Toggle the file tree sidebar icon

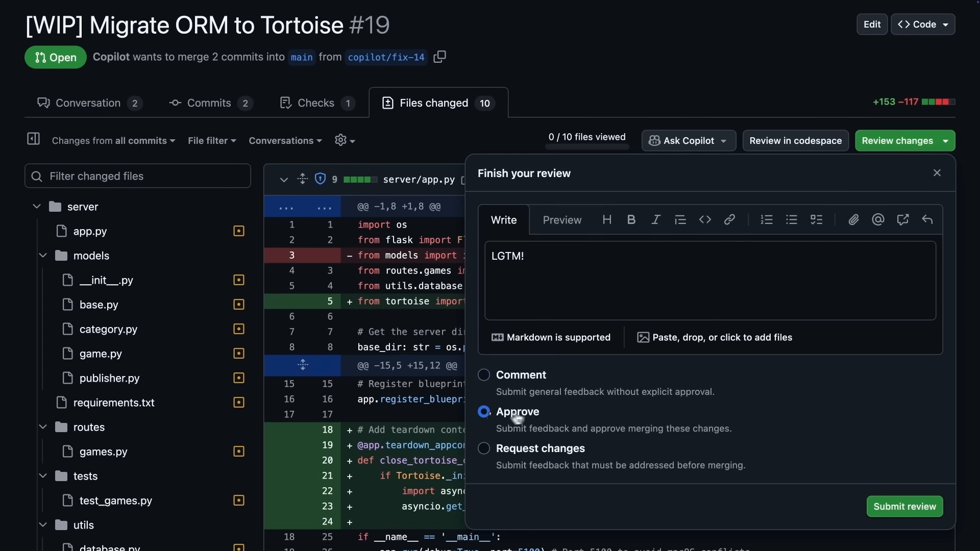(33, 139)
